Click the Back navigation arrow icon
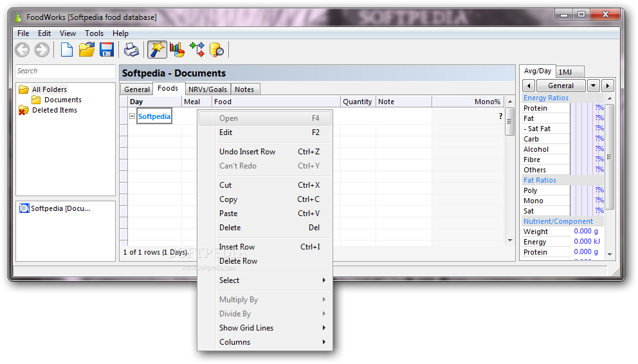 point(23,50)
